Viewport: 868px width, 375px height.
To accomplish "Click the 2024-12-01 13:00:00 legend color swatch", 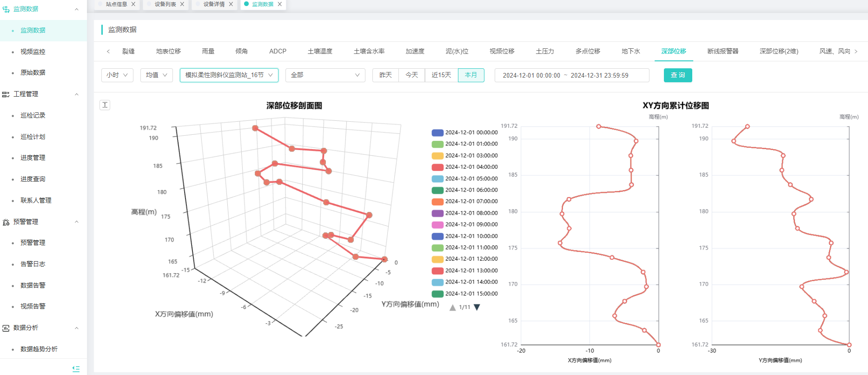I will (x=437, y=270).
